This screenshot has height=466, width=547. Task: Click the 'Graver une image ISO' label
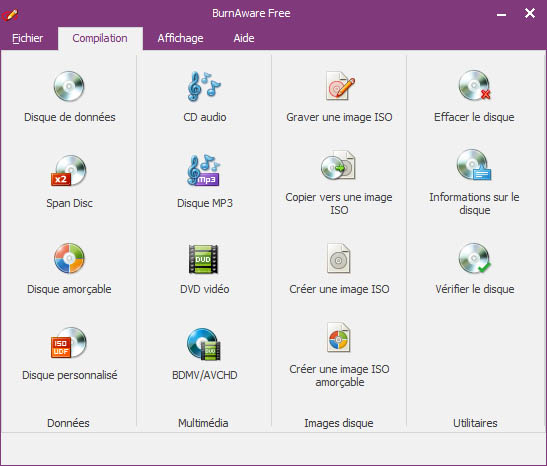[339, 117]
